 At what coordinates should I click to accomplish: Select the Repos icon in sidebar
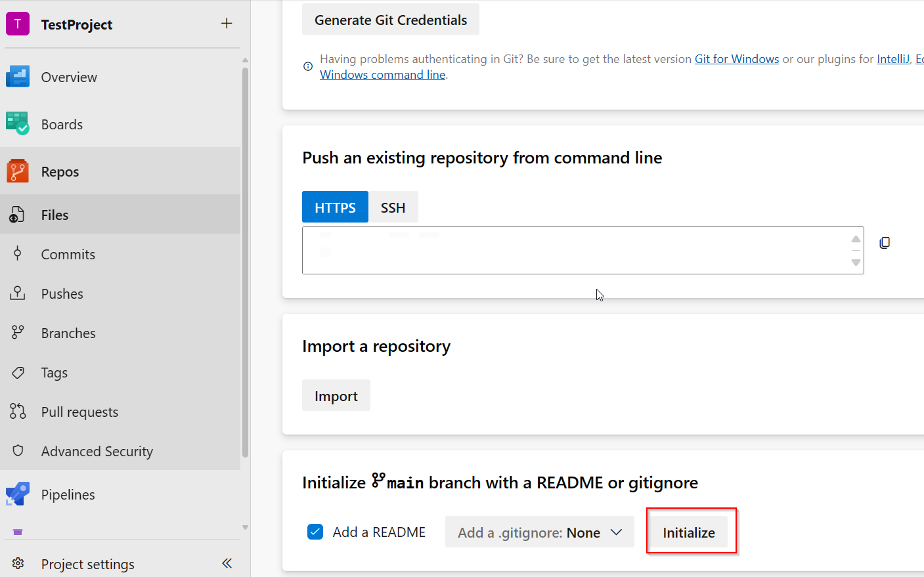point(17,171)
